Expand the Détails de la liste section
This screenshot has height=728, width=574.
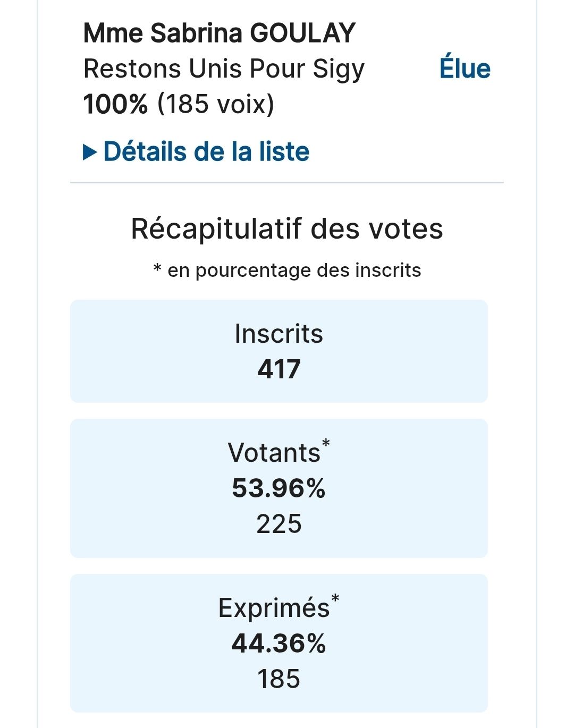point(206,151)
